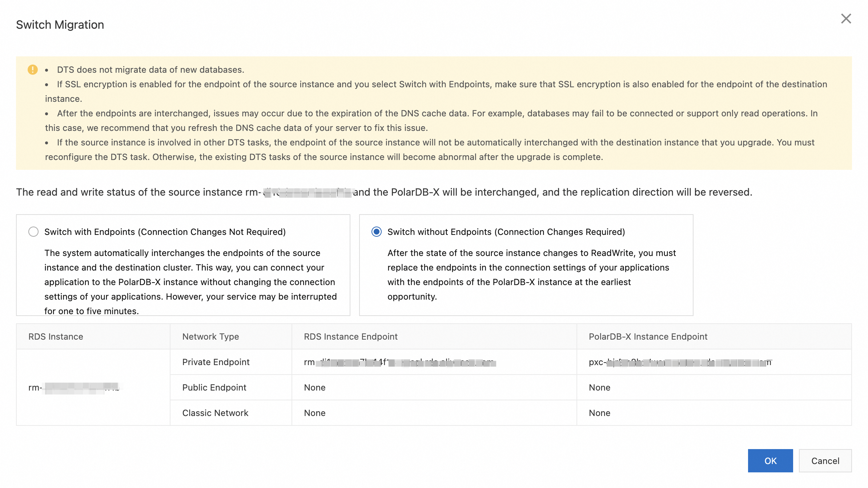Click the yellow warning exclamation icon
The image size is (868, 488).
(33, 69)
